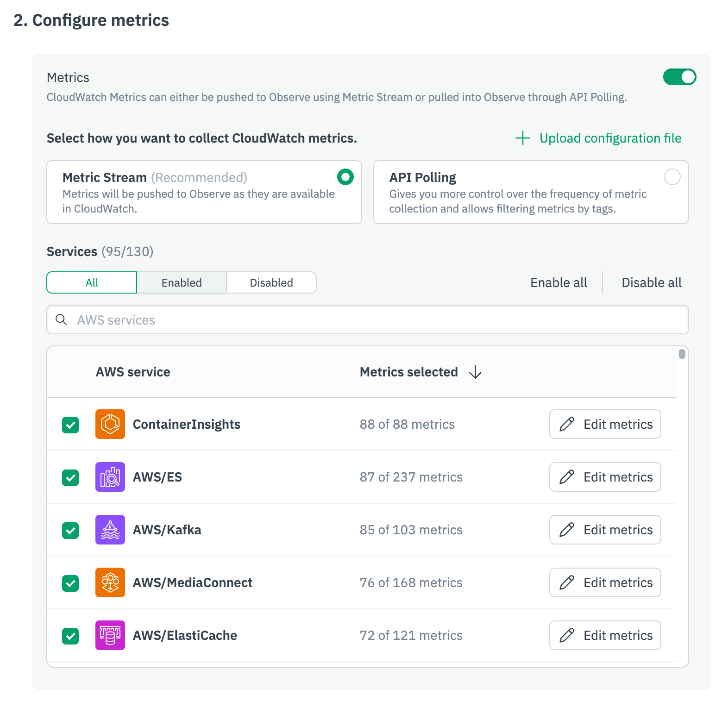Click the AWS/MediaConnect service icon

pyautogui.click(x=110, y=582)
